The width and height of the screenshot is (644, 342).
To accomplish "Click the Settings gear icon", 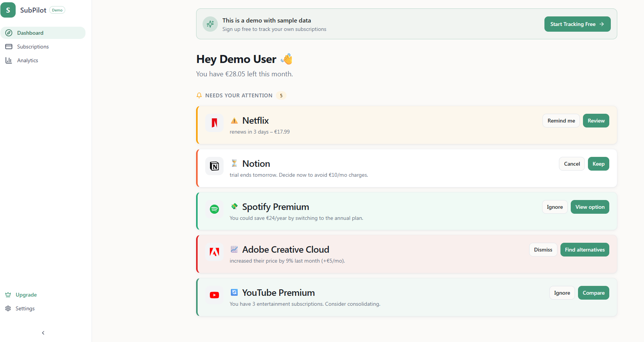I will [x=8, y=308].
